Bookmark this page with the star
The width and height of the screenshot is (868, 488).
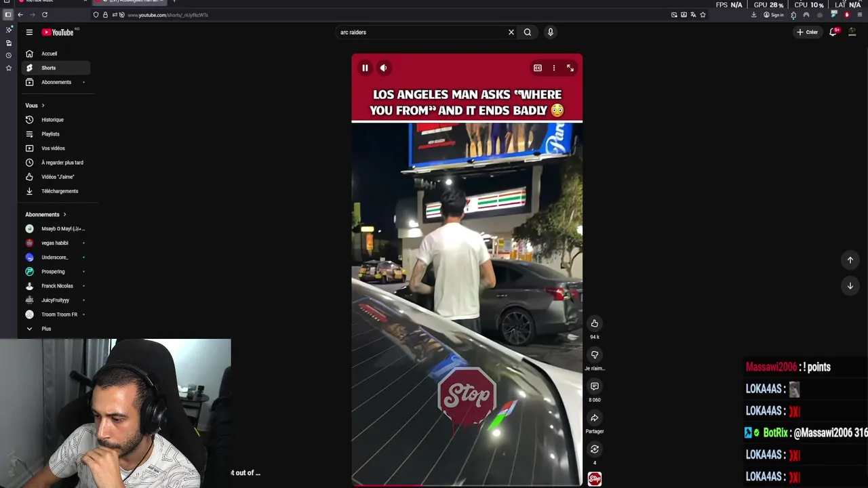[x=703, y=15]
